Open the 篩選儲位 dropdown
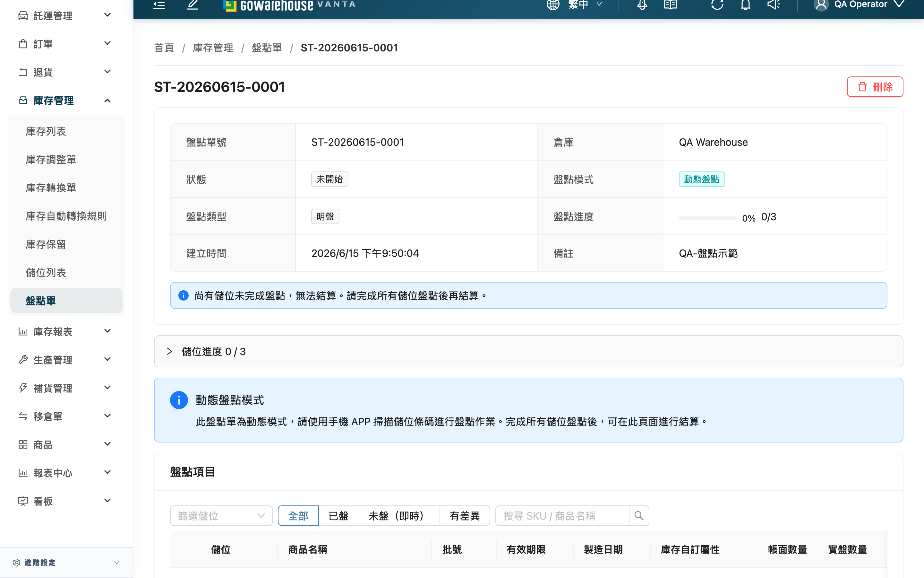924x578 pixels. pos(221,516)
